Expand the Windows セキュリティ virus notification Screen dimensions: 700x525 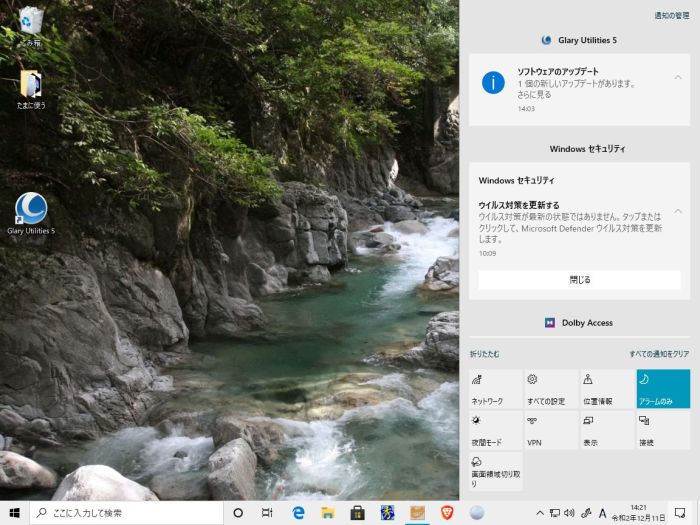coord(678,212)
